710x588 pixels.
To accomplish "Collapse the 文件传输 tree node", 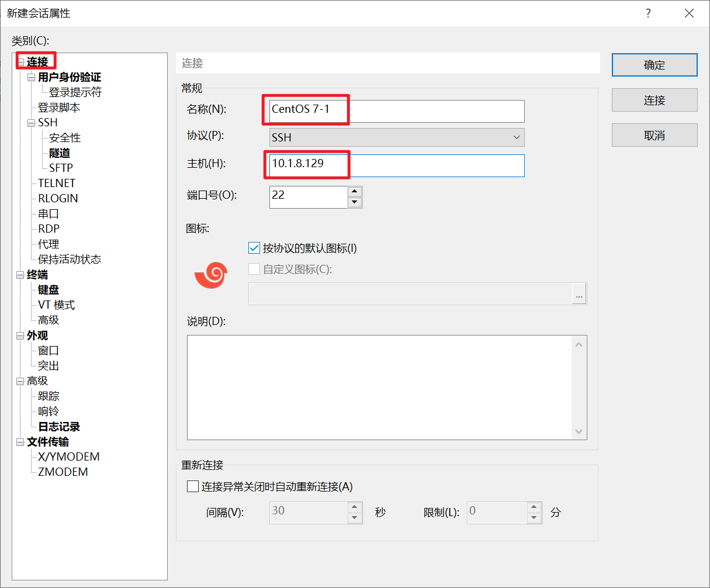I will [20, 442].
